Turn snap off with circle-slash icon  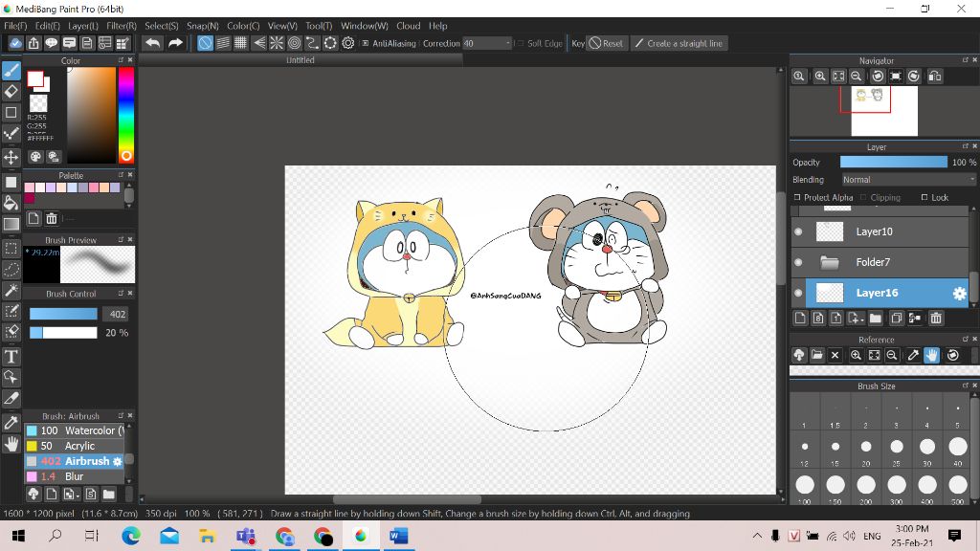(205, 43)
